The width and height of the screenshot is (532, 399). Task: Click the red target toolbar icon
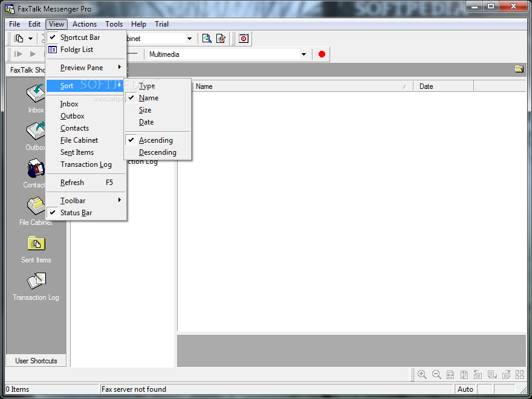(243, 38)
